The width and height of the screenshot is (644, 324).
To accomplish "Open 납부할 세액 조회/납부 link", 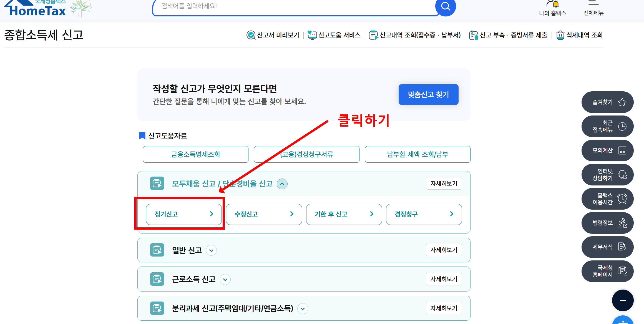I will (417, 154).
